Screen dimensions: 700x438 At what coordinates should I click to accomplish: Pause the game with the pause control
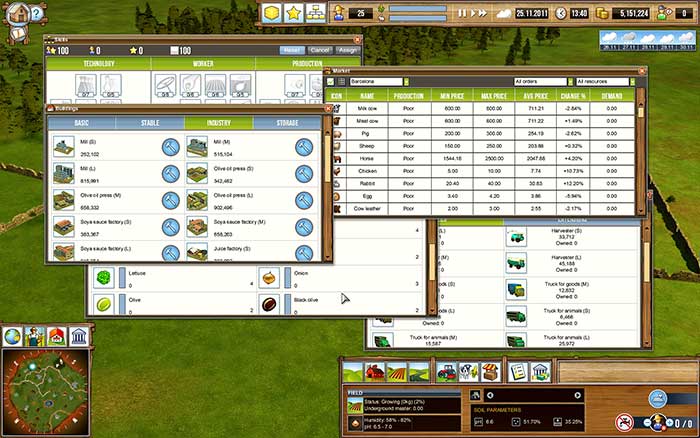coord(462,13)
